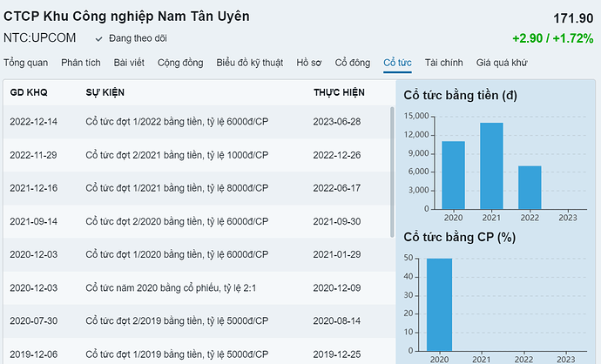
Task: Click the THỰC HIỆN column header
Action: point(339,92)
